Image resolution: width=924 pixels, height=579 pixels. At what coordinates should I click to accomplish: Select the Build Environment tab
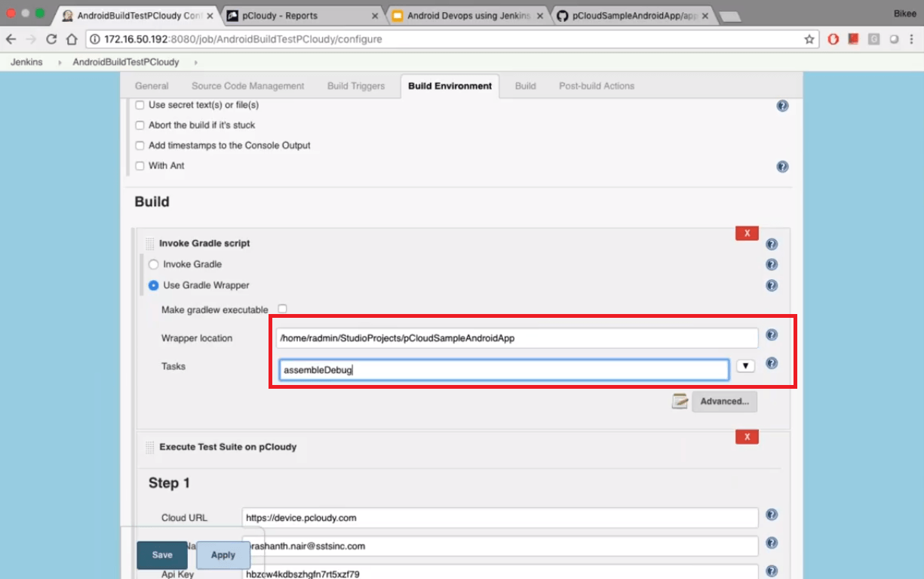click(x=450, y=86)
